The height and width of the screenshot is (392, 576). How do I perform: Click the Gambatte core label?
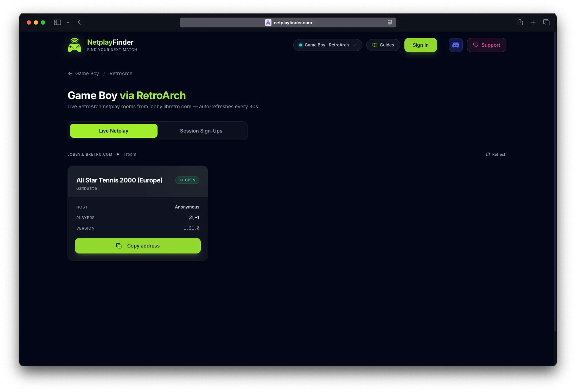tap(87, 188)
